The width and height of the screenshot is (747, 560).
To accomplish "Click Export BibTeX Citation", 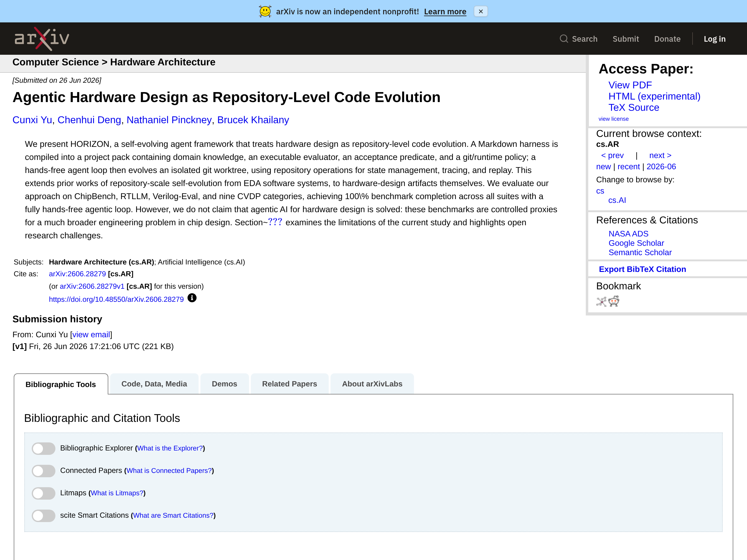I will pyautogui.click(x=642, y=269).
